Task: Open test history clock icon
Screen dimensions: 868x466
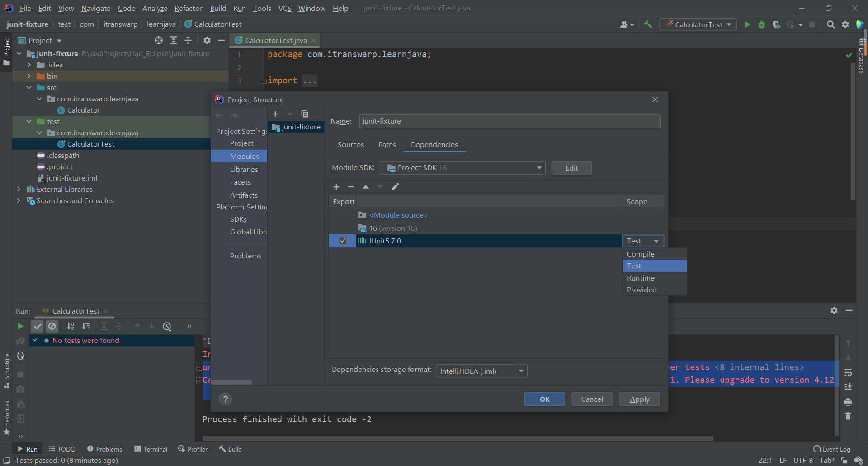Action: pyautogui.click(x=167, y=326)
